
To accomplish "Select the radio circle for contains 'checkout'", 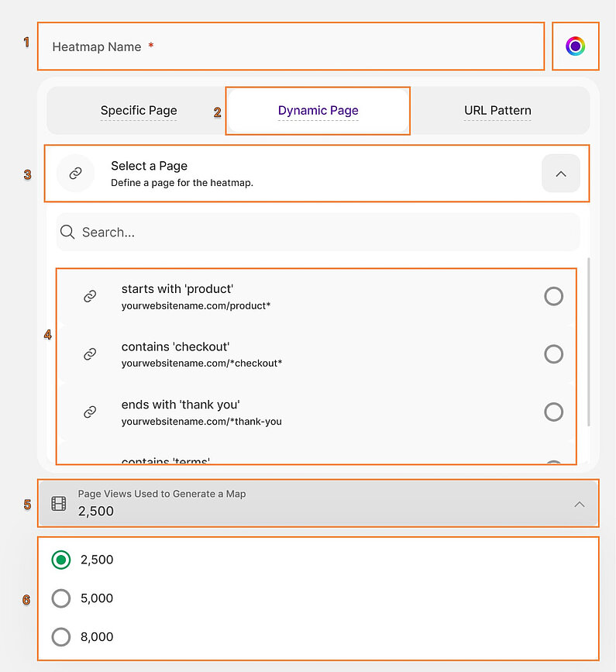I will point(554,354).
